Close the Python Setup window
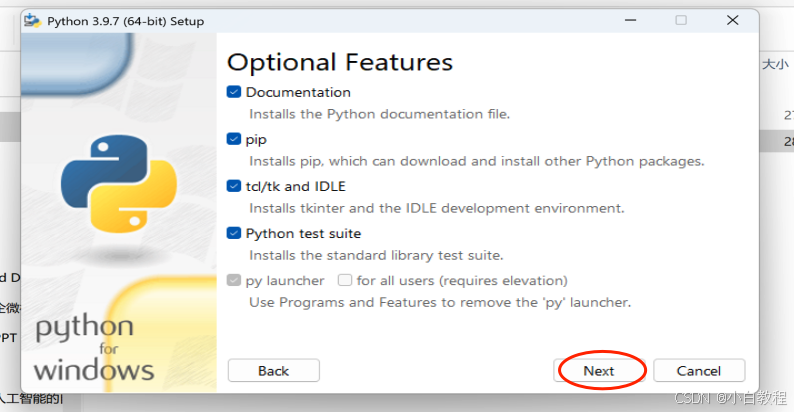794x412 pixels. [x=732, y=20]
